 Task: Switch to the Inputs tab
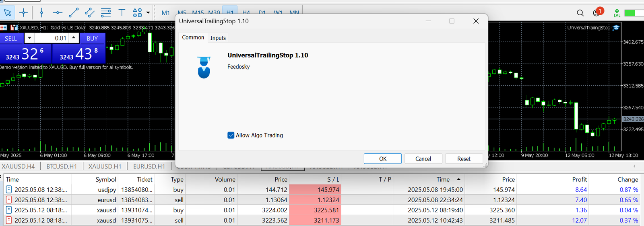coord(218,38)
